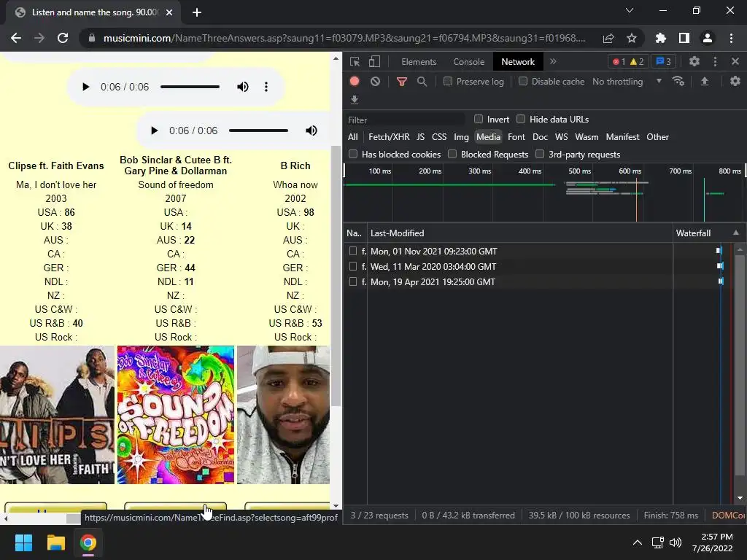Close the 'Listen and name the song' tab
Image resolution: width=747 pixels, height=560 pixels.
click(x=169, y=12)
